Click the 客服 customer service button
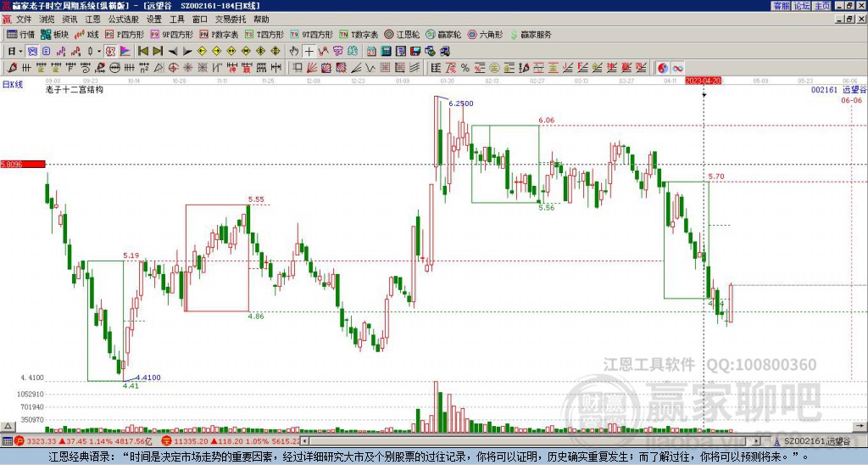The width and height of the screenshot is (868, 465). [781, 6]
